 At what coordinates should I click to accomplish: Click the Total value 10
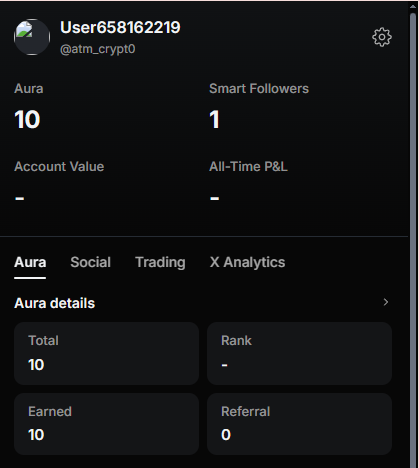click(36, 365)
